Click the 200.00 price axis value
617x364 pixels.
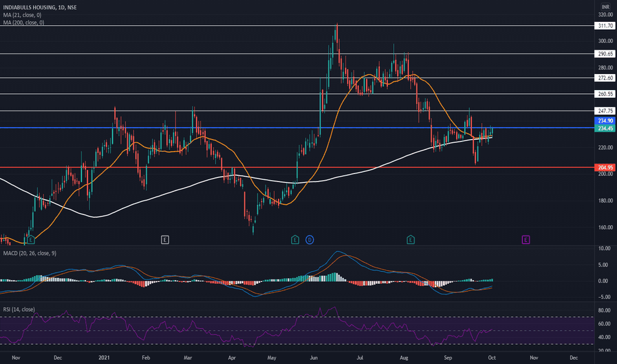tap(606, 174)
